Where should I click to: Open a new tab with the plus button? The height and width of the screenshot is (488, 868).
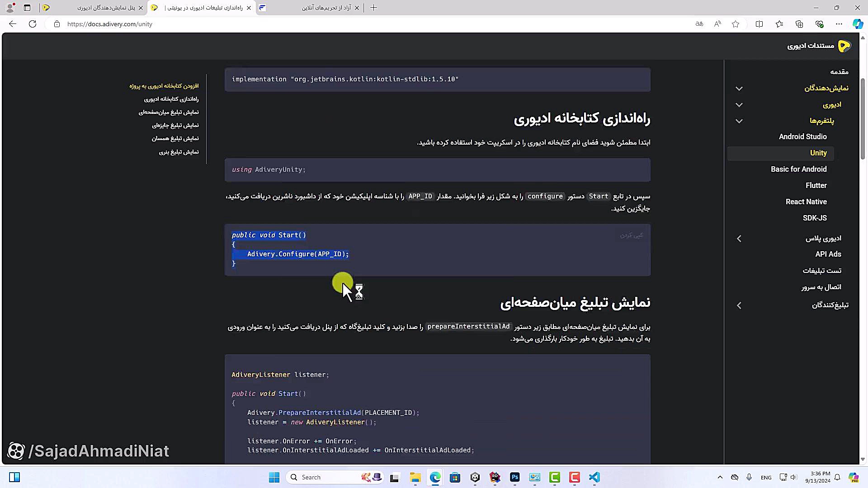(x=373, y=8)
